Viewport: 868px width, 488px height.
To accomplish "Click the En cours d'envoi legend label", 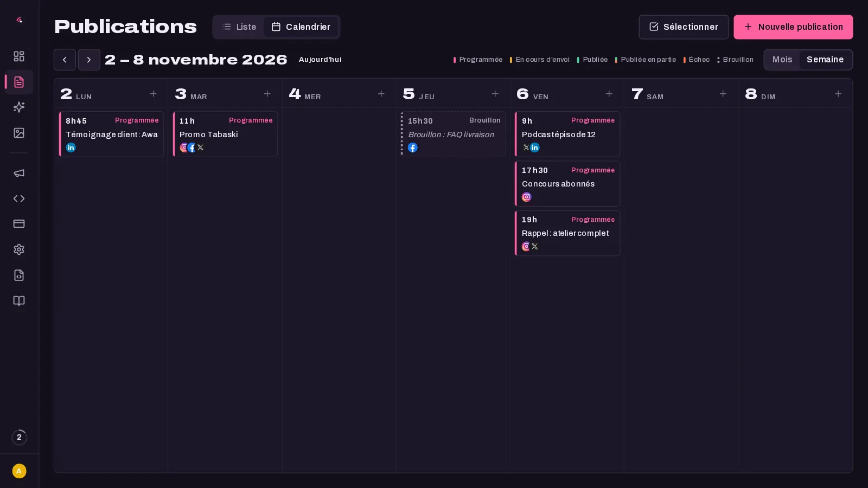I will (x=542, y=60).
